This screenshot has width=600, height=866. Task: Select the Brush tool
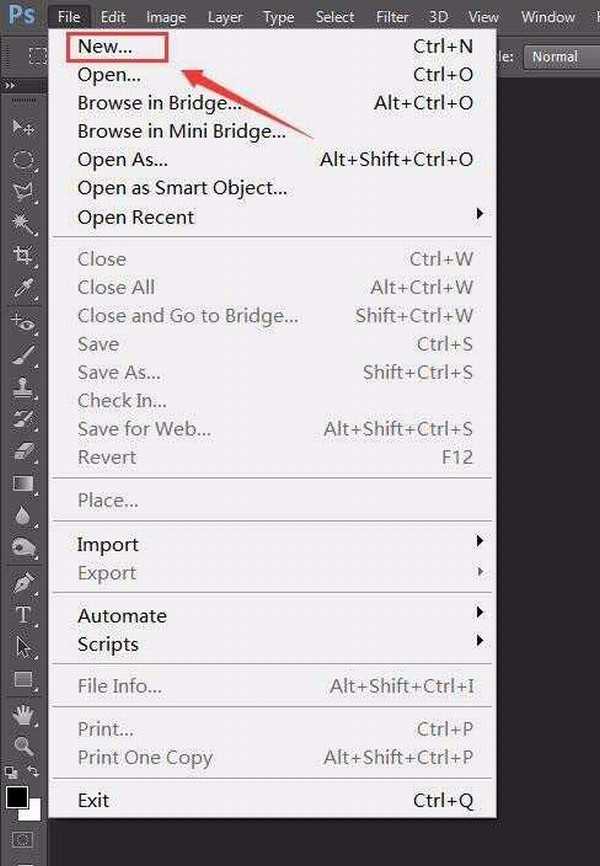pos(22,354)
